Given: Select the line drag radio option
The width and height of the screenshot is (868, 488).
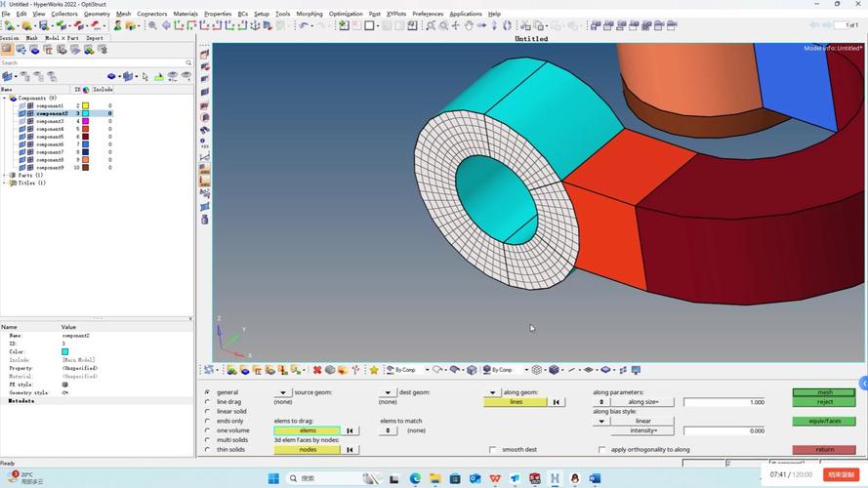Looking at the screenshot, I should tap(207, 402).
